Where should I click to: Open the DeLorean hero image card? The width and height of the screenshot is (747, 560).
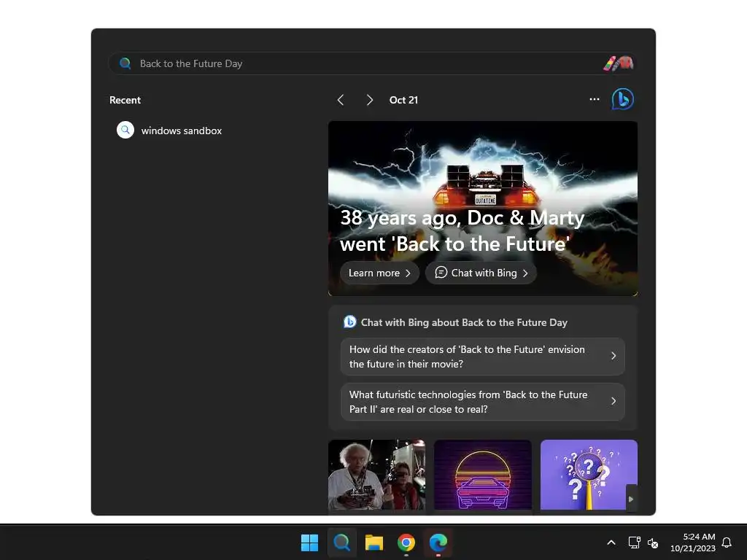coord(483,209)
